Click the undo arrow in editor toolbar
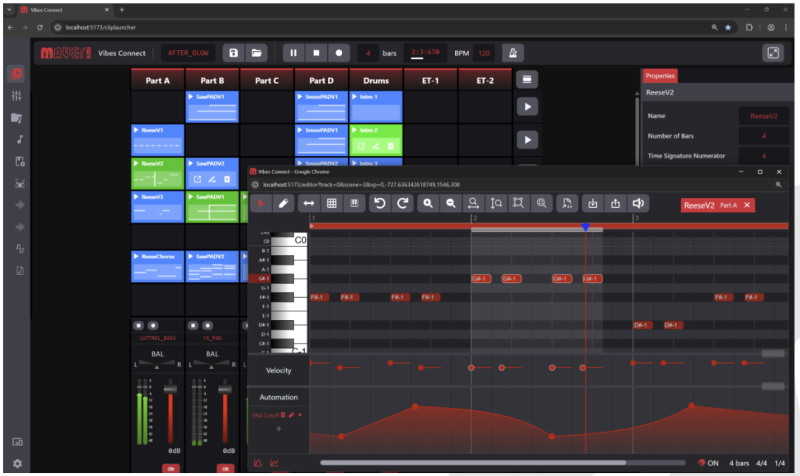This screenshot has width=800, height=476. (x=379, y=204)
